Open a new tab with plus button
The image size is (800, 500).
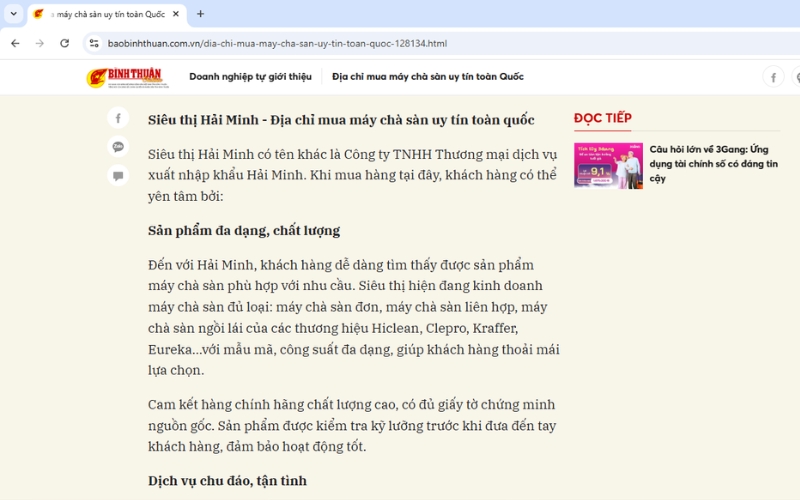pyautogui.click(x=201, y=14)
